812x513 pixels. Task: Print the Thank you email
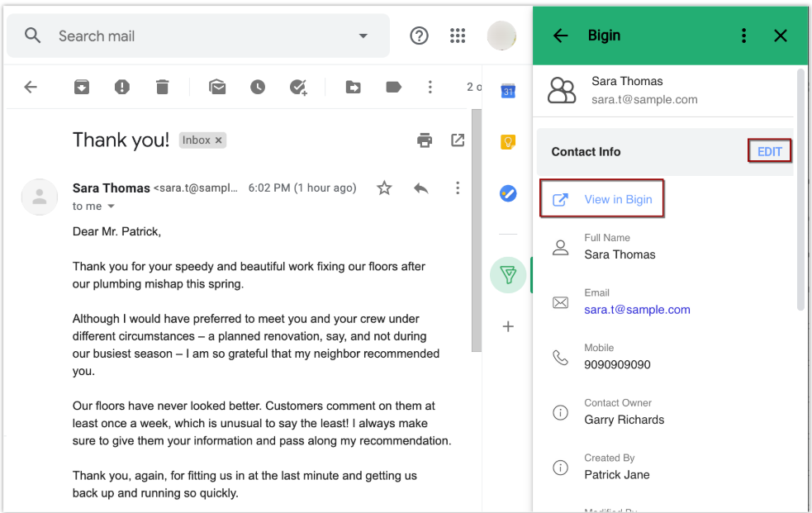tap(425, 140)
